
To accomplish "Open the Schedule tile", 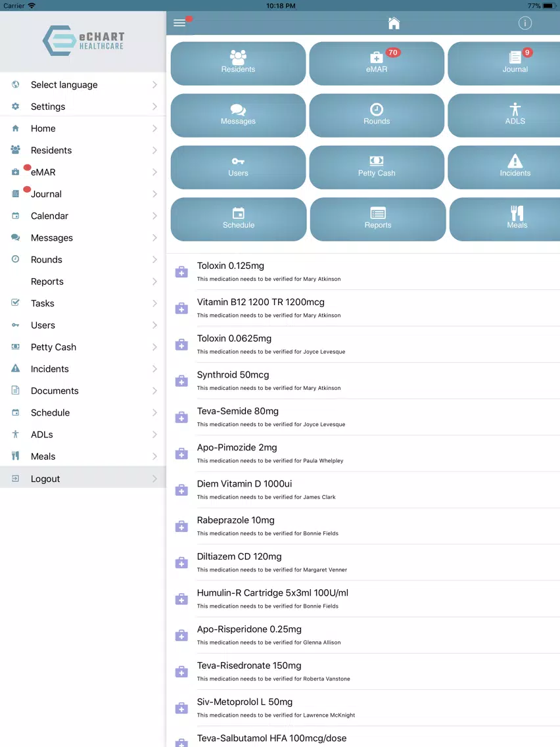I will point(239,219).
